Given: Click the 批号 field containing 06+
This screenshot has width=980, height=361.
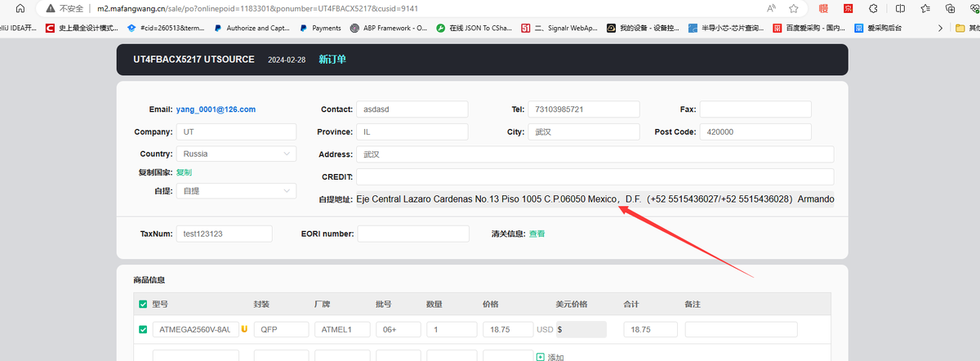Looking at the screenshot, I should 398,329.
